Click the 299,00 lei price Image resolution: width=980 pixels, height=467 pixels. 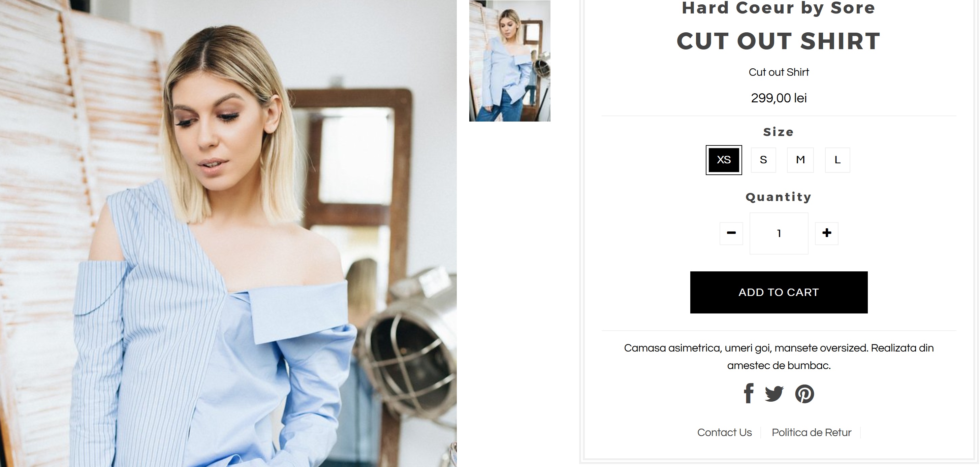point(779,98)
